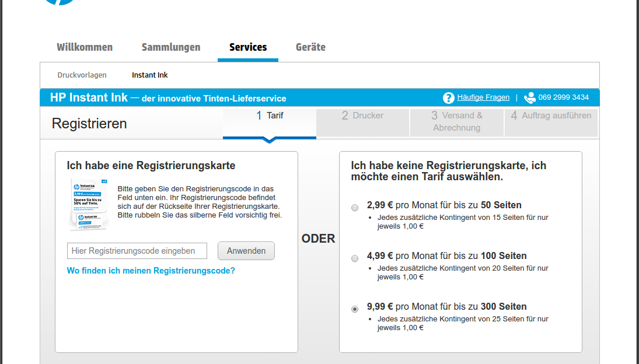Viewport: 639px width, 364px height.
Task: Open 'Wo finden ich meinen Registrierungscode?' link
Action: 151,271
